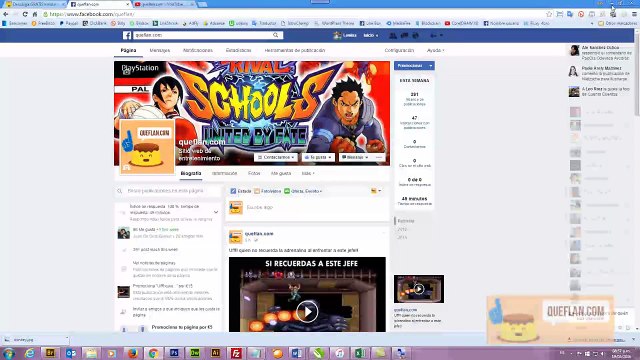The width and height of the screenshot is (640, 360).
Task: Open the Otros marcadores bookmarks folder
Action: click(x=617, y=23)
